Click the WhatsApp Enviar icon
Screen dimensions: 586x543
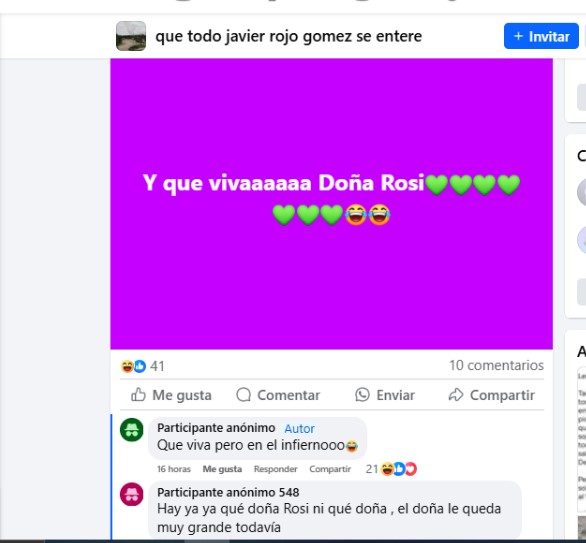click(x=362, y=395)
